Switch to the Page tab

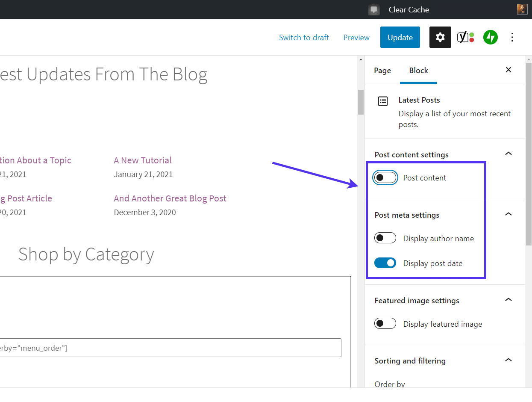382,71
